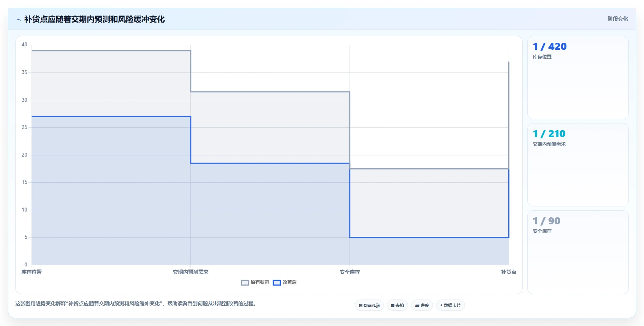Toggle the 原有状态 legend entry

click(x=255, y=282)
